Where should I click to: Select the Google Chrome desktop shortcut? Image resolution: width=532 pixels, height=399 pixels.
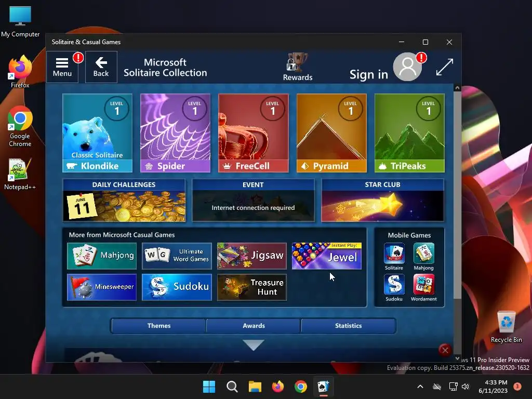coord(20,127)
